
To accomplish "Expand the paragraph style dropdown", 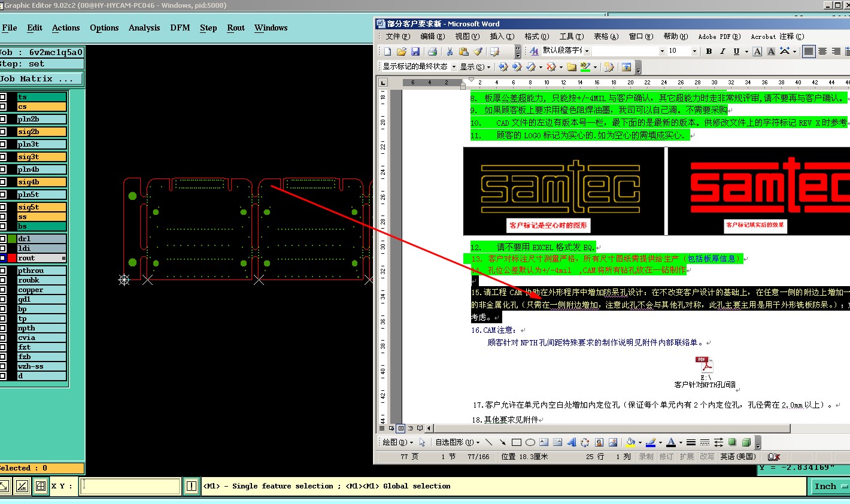I will click(x=587, y=51).
